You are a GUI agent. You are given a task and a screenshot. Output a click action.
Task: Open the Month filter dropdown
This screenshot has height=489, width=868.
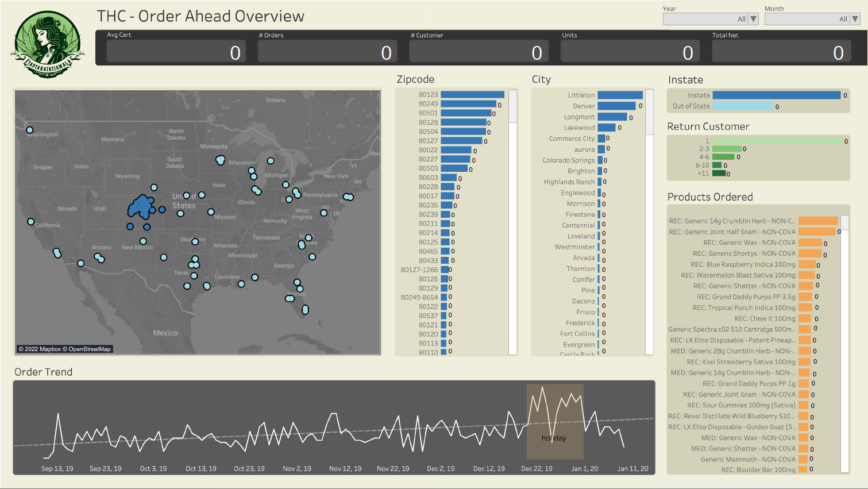[812, 19]
